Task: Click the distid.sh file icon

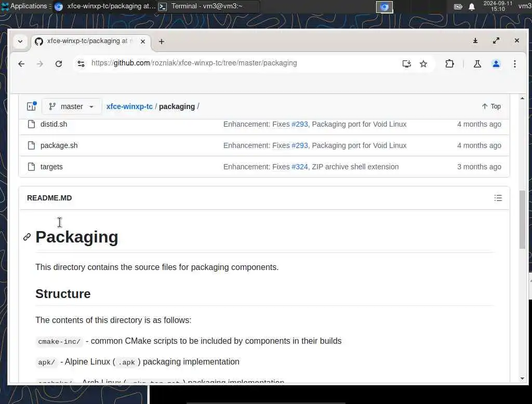Action: coord(32,124)
